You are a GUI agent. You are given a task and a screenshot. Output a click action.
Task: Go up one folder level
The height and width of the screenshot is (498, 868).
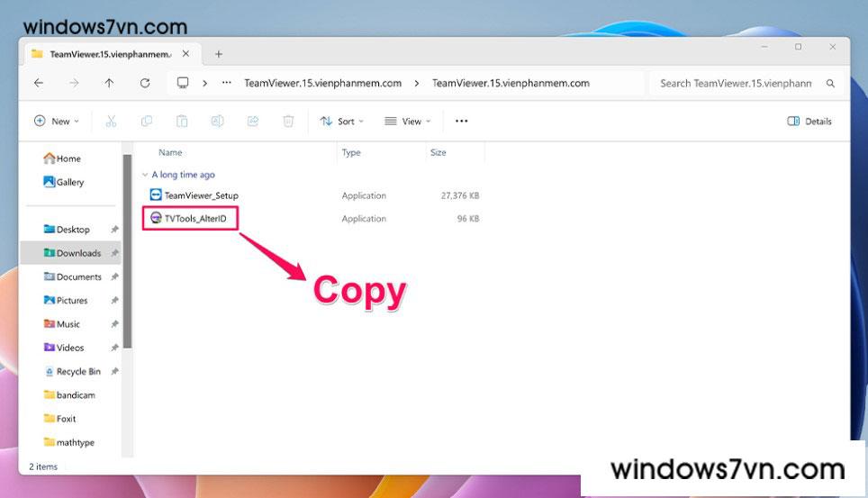[109, 83]
